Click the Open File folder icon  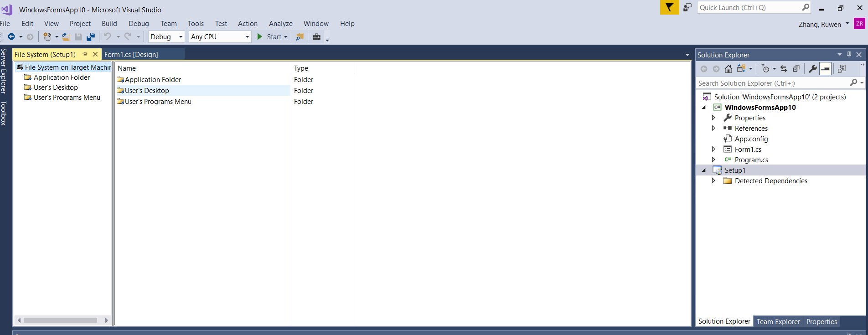click(66, 37)
